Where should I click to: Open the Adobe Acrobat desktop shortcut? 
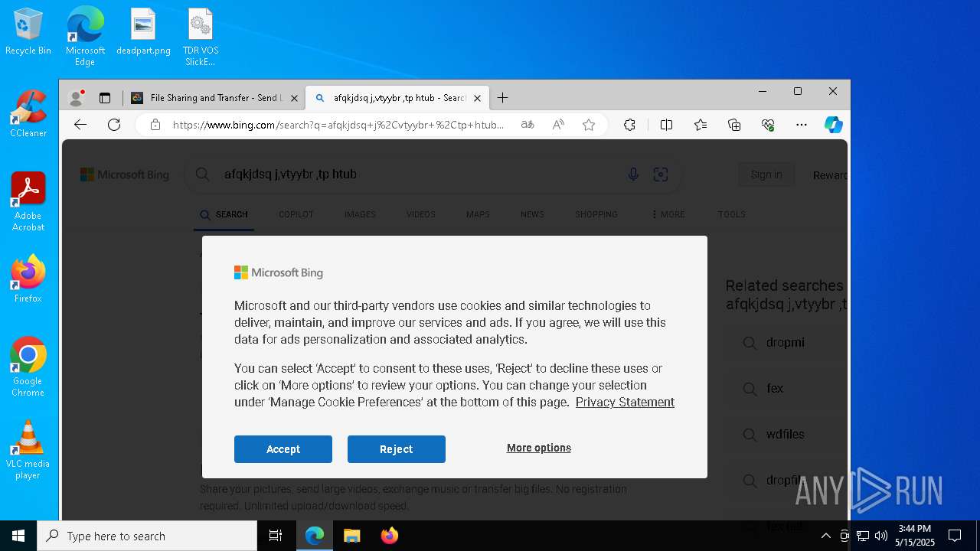point(28,202)
